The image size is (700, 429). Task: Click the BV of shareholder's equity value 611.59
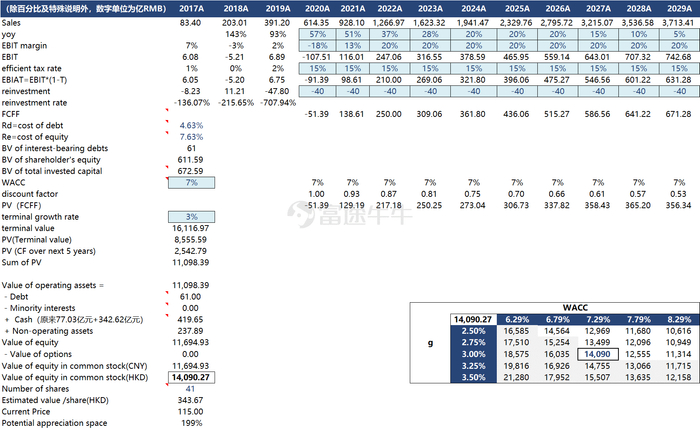coord(191,160)
